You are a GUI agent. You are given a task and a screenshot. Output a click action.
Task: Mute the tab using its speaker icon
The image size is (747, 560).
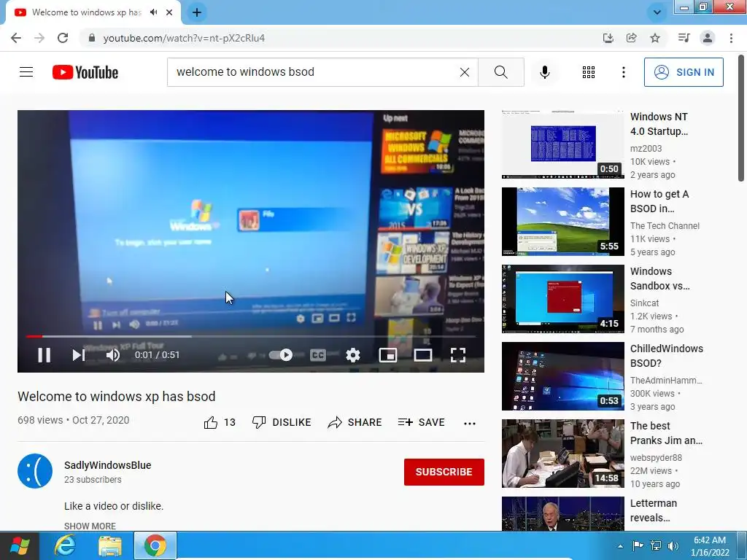[153, 12]
